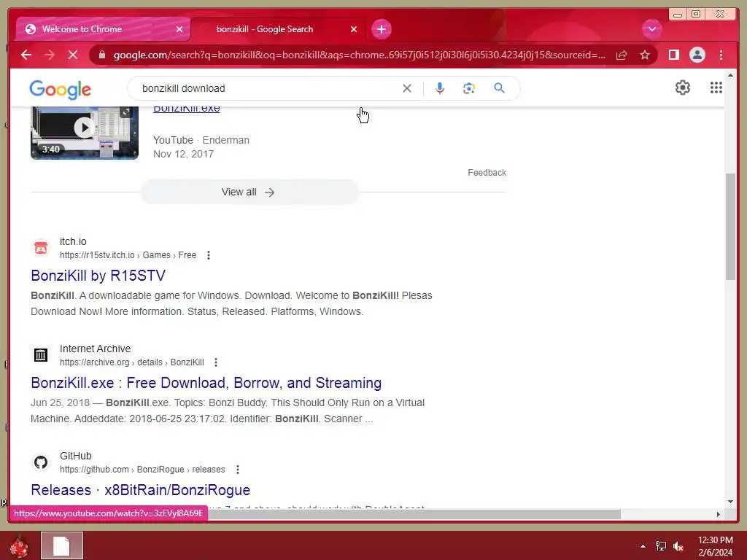The width and height of the screenshot is (747, 560).
Task: View site information via the lock icon
Action: point(102,55)
